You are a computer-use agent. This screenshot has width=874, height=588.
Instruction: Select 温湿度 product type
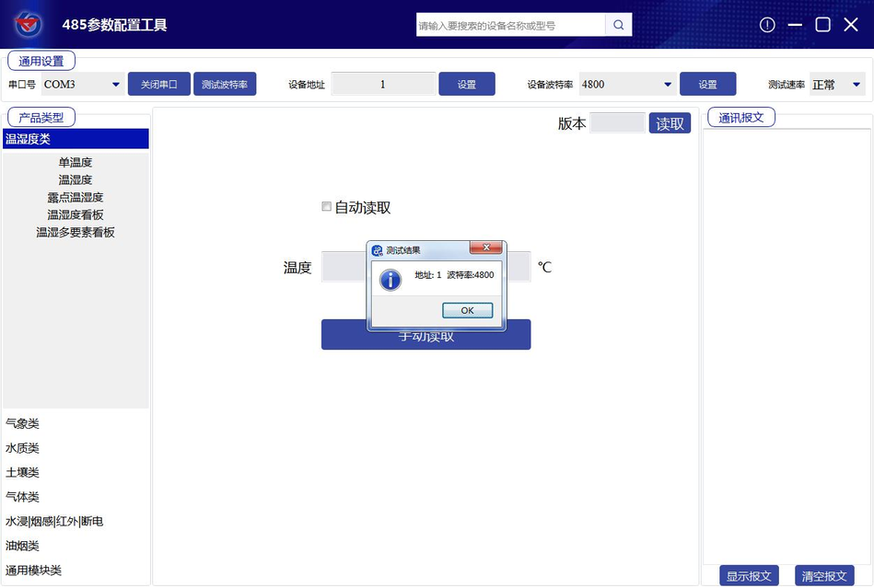click(x=76, y=179)
